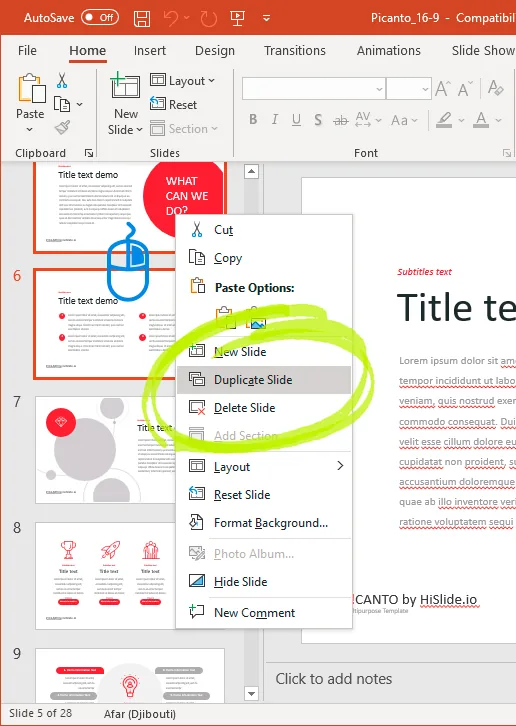Toggle Italic formatting

point(275,120)
